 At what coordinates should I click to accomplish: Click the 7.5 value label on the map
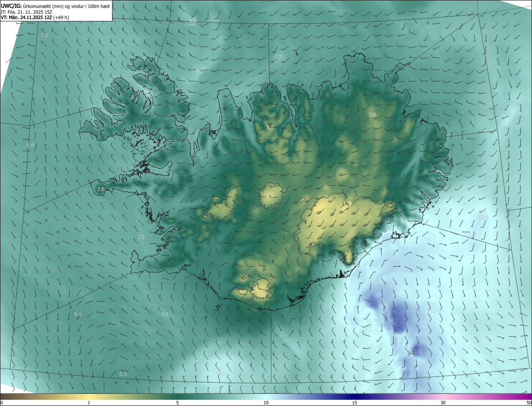tap(141, 237)
